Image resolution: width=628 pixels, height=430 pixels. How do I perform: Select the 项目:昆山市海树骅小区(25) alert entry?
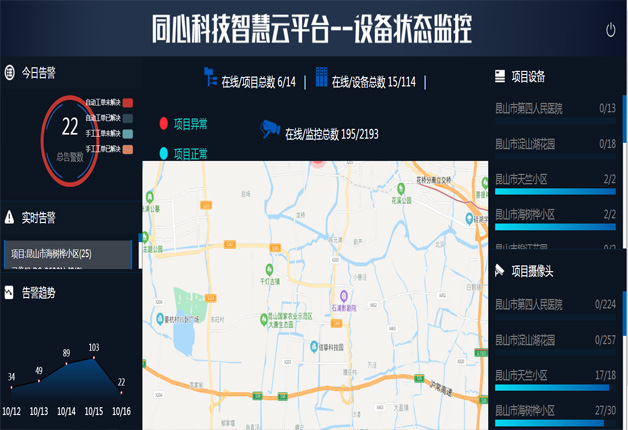(66, 254)
